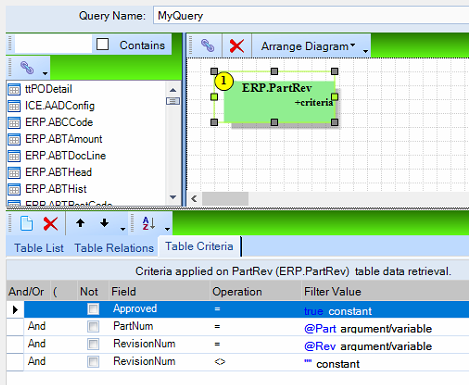The height and width of the screenshot is (385, 469).
Task: Toggle Not checkbox for RevisionNum not-equal row
Action: pyautogui.click(x=93, y=361)
